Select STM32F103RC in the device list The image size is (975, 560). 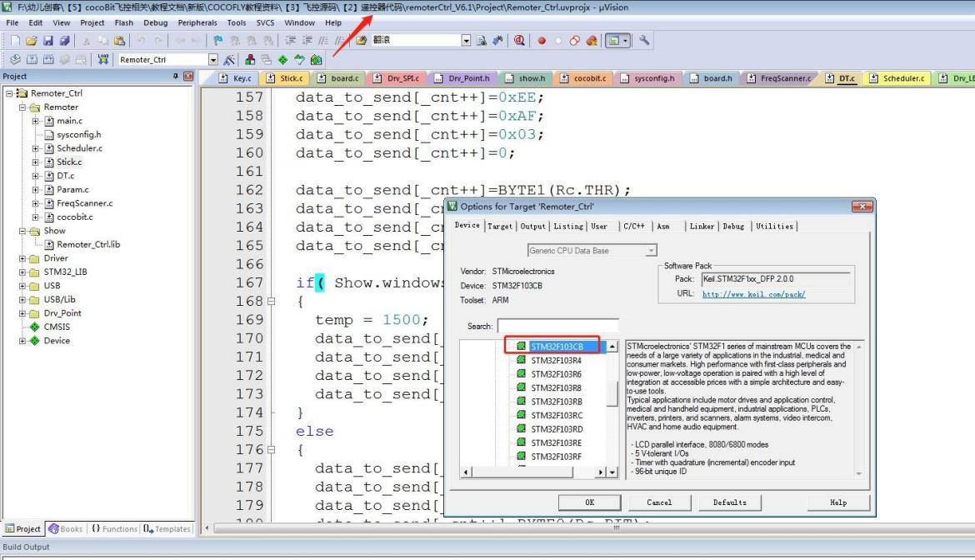[x=557, y=415]
